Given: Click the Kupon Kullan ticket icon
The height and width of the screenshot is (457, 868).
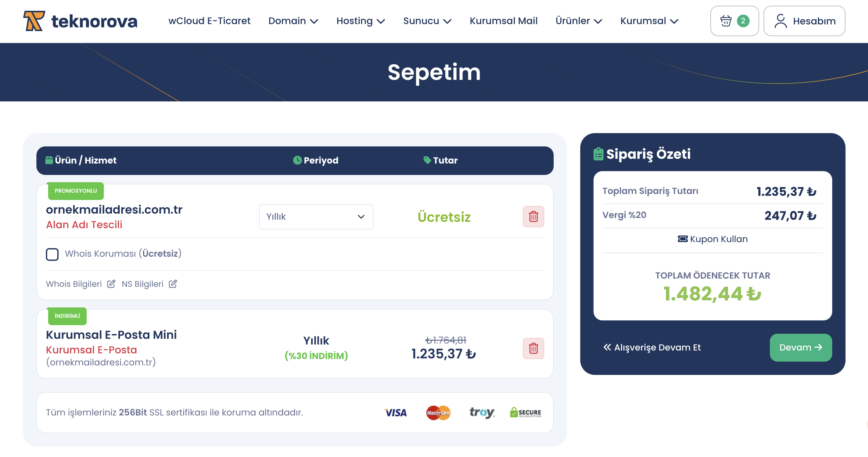Looking at the screenshot, I should pos(683,239).
